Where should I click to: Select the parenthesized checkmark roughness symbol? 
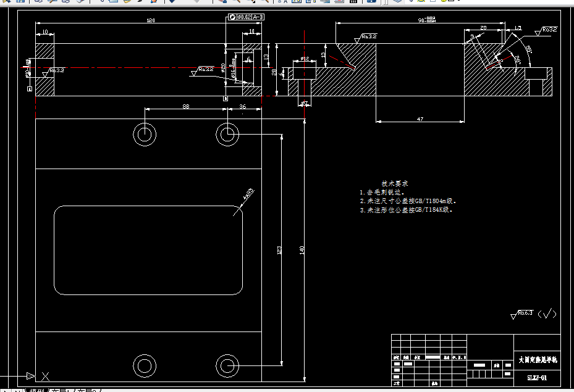547,314
